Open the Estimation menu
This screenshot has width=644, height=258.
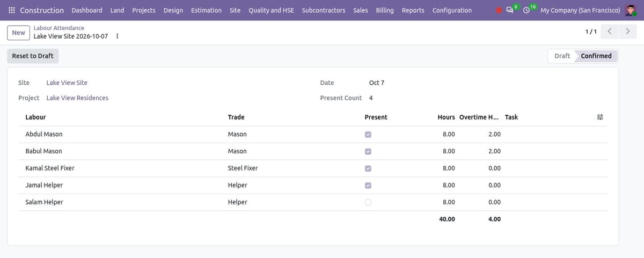(206, 10)
